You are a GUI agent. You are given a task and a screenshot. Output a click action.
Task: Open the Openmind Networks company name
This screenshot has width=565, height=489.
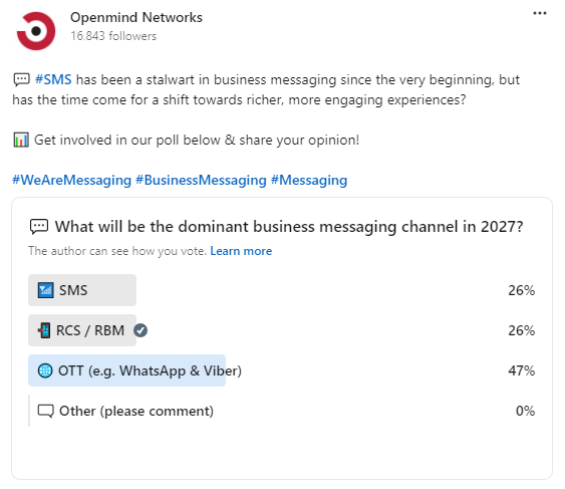coord(136,17)
